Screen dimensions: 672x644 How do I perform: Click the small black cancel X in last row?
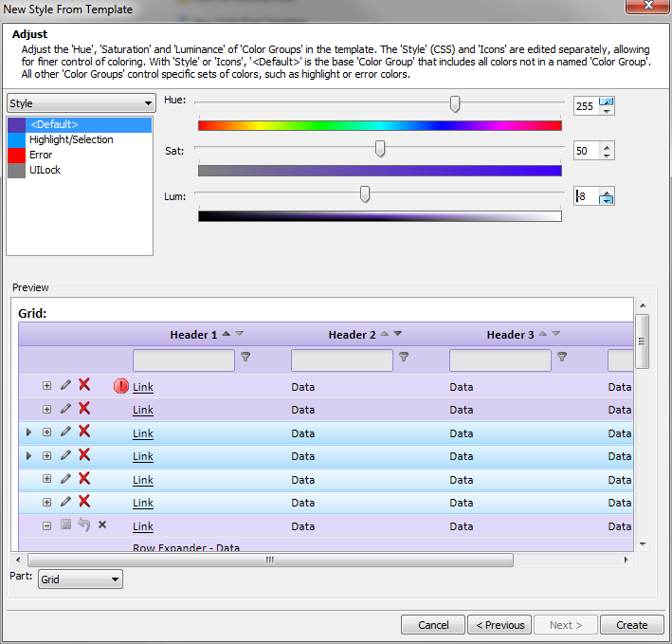102,524
